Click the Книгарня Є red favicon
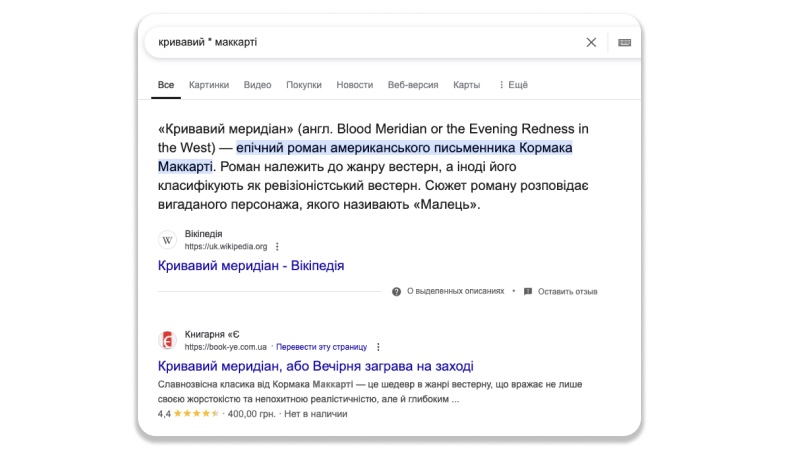The height and width of the screenshot is (450, 800). 167,340
